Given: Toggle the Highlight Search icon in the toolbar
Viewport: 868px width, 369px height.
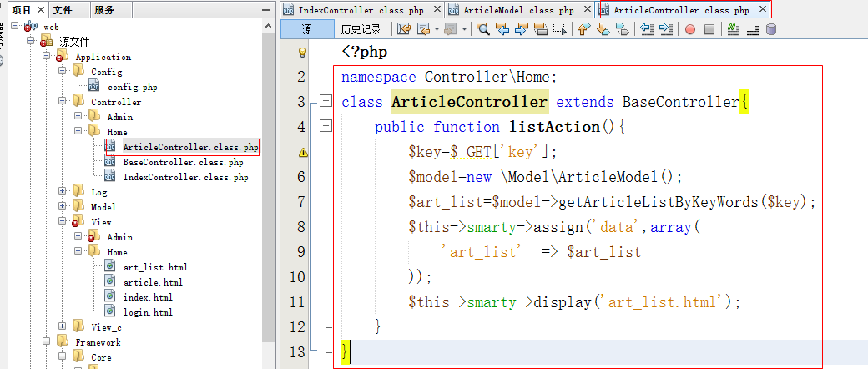Looking at the screenshot, I should (540, 29).
